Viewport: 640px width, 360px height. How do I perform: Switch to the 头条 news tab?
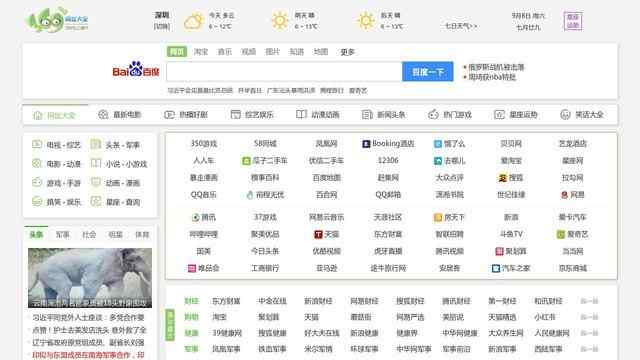coord(36,235)
